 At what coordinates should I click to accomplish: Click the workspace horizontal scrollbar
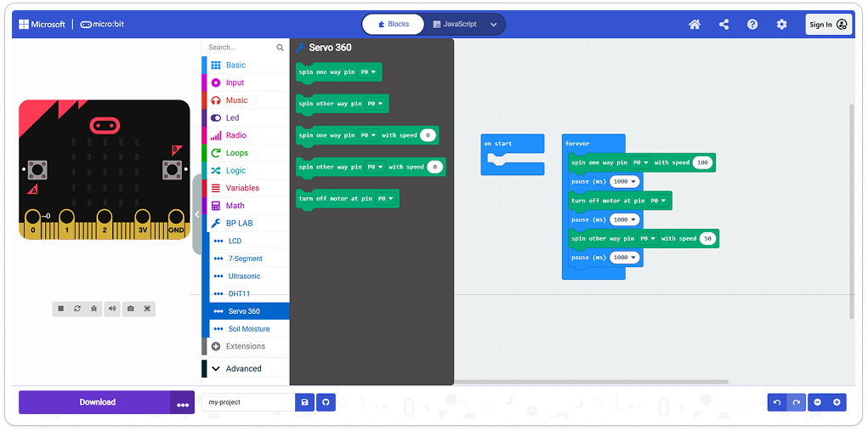pyautogui.click(x=591, y=382)
